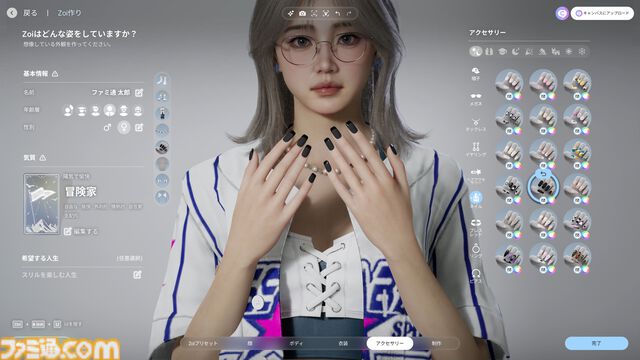Screen dimensions: 640x360
Task: Select the ピアス piercing accessory category
Action: tap(476, 276)
